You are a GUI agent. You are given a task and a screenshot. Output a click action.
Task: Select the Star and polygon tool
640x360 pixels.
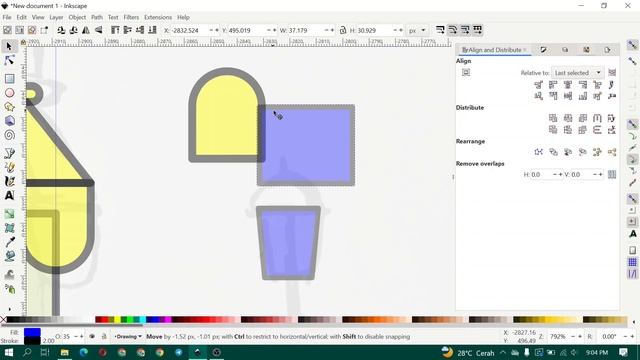coord(9,107)
